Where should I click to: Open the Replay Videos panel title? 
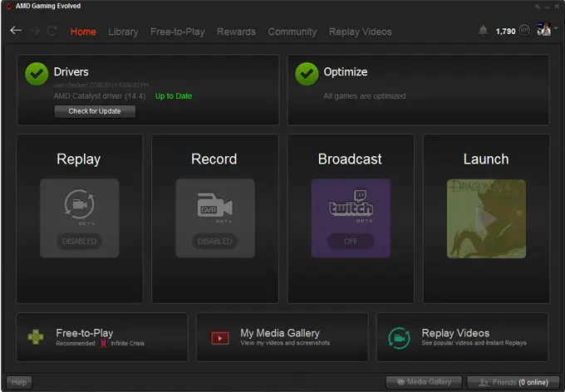click(455, 333)
